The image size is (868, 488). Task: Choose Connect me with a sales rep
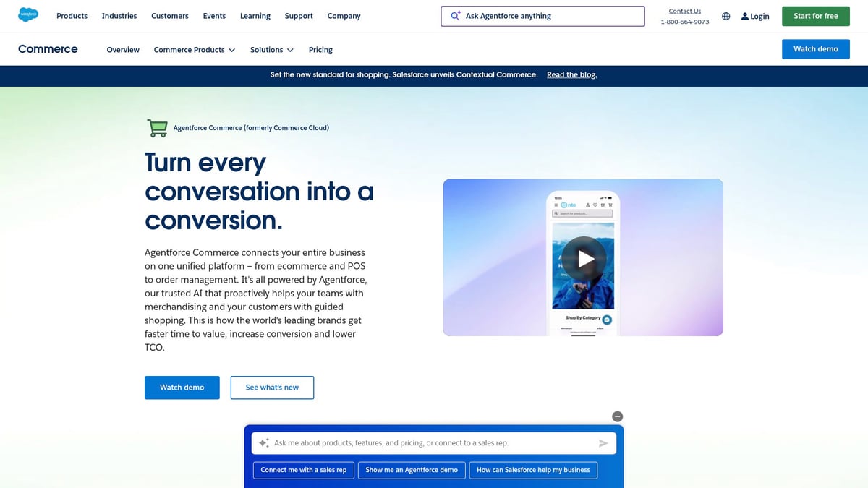(x=304, y=470)
